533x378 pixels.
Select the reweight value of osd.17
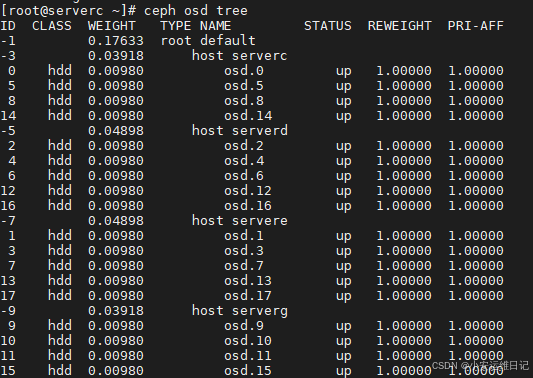(x=403, y=296)
